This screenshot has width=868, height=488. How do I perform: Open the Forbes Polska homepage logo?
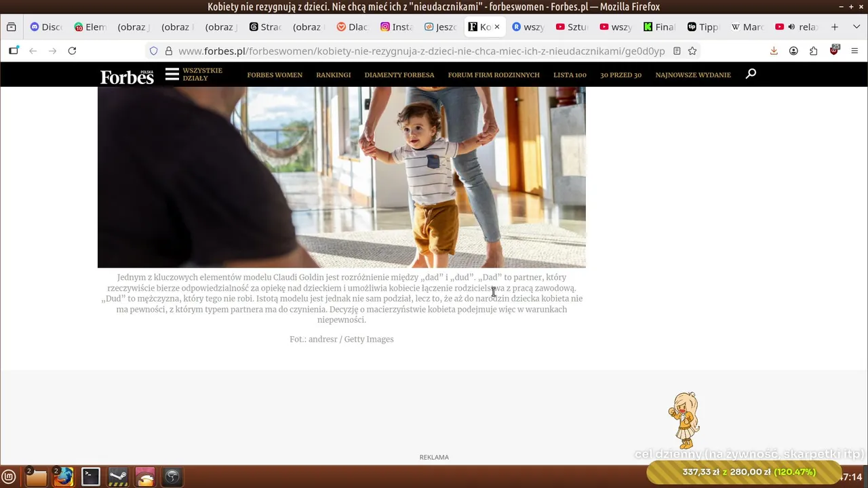click(127, 77)
